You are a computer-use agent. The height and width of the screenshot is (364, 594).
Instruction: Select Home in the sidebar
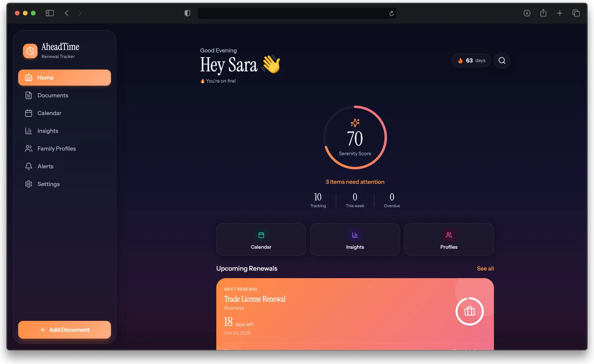coord(65,78)
